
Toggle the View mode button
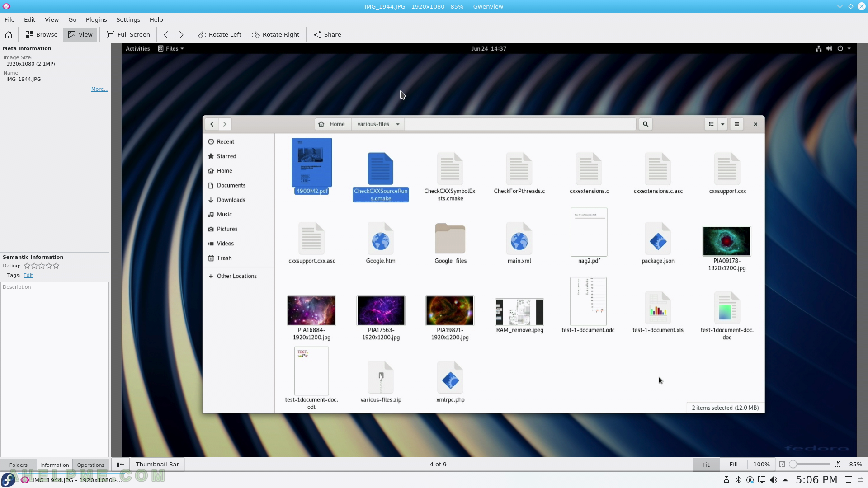(80, 35)
